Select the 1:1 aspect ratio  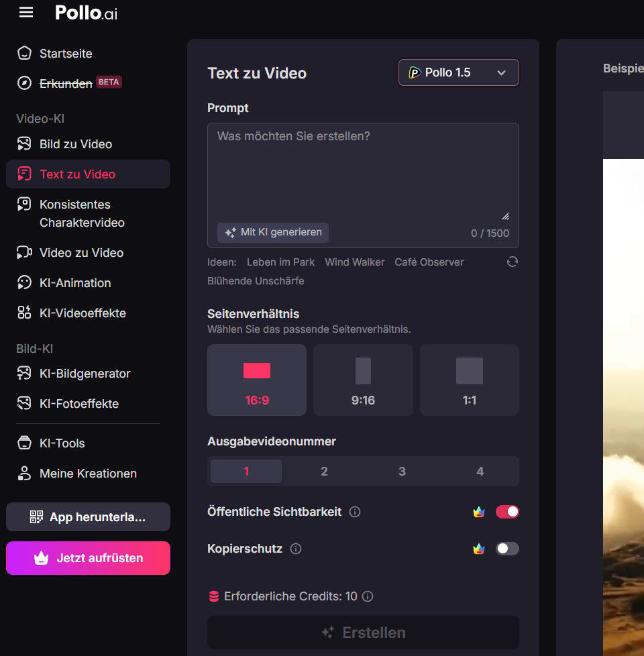tap(470, 380)
